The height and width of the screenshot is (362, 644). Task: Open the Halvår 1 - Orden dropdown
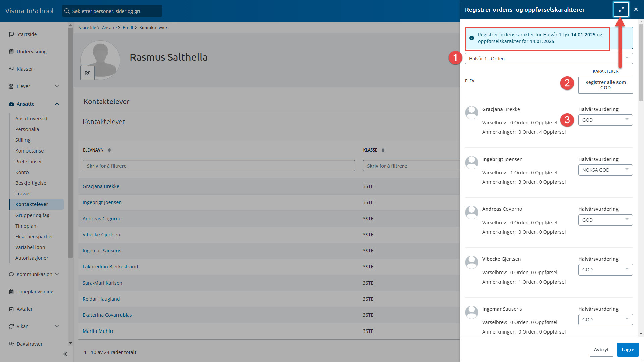click(548, 59)
